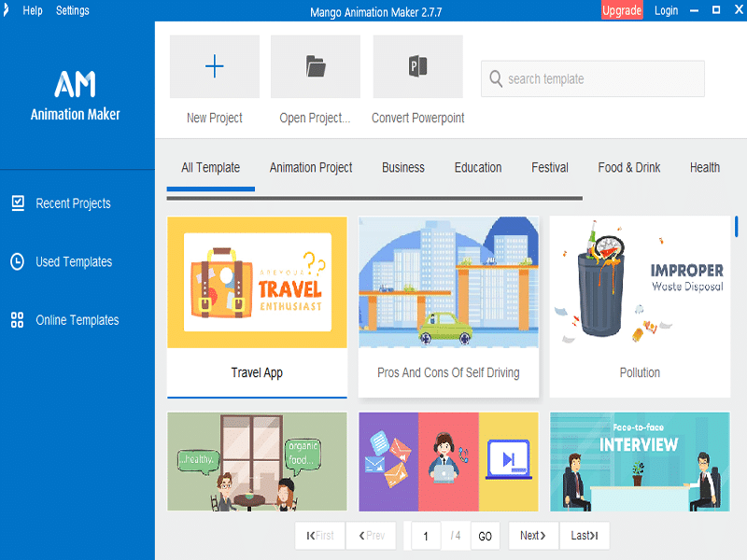
Task: Open the customer service headset template
Action: (449, 462)
